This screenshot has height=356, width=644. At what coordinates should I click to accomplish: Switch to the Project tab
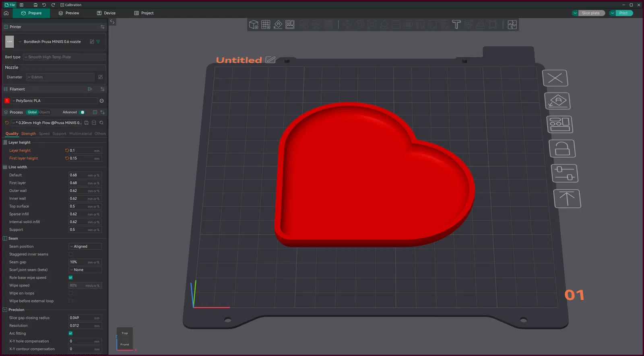pos(144,13)
